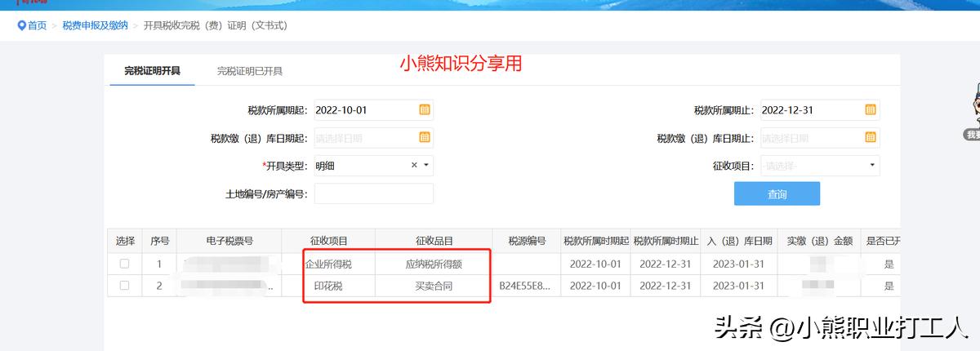This screenshot has width=980, height=351.
Task: Click the 应纳税所得额 cell
Action: pos(434,264)
